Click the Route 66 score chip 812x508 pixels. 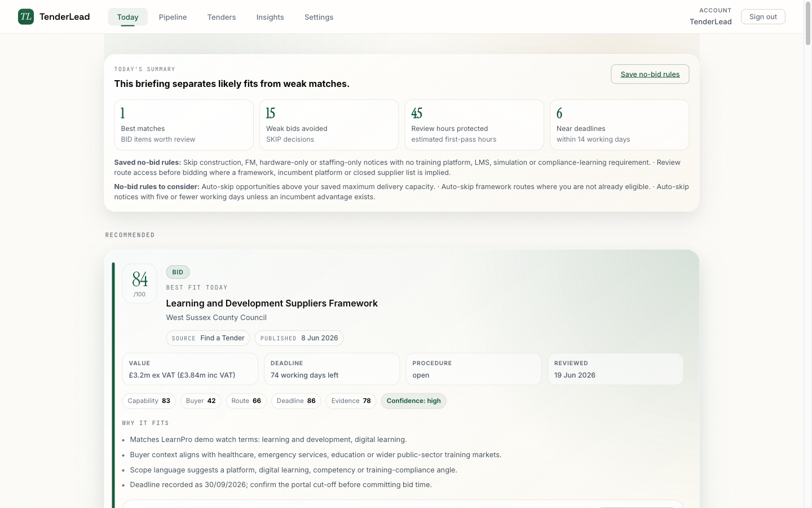246,401
